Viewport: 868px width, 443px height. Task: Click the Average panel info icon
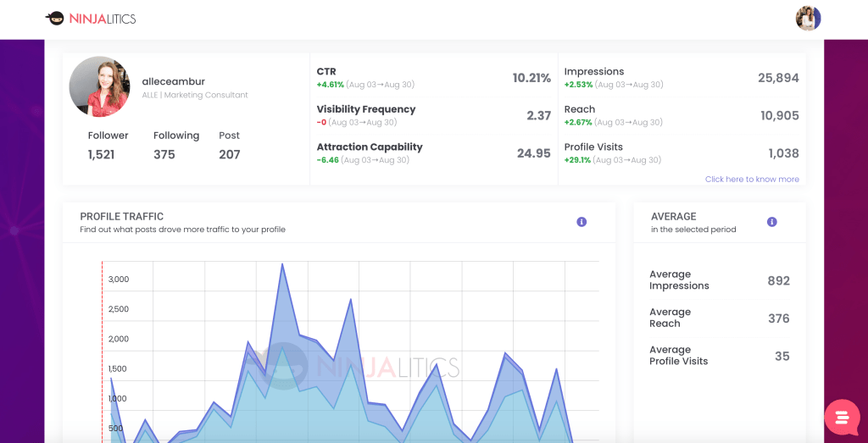pos(771,222)
